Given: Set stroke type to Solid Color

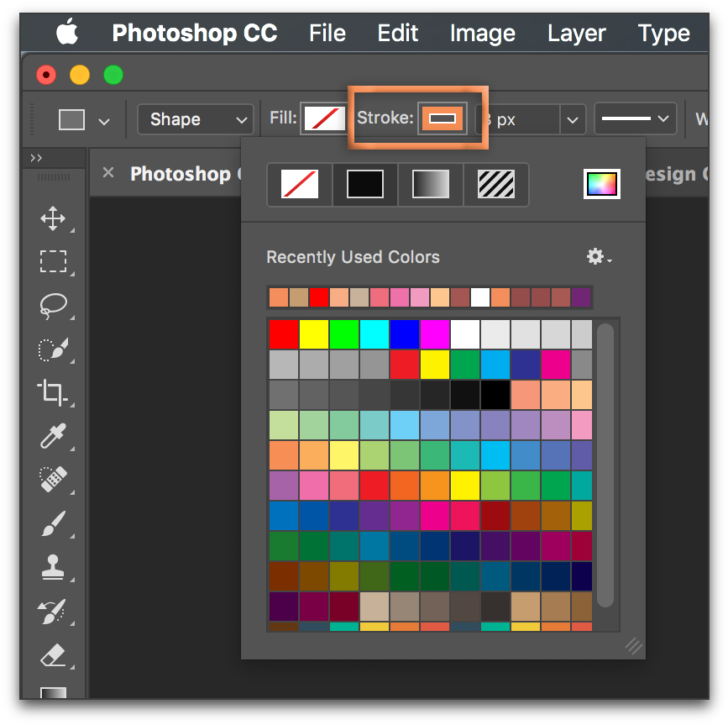Looking at the screenshot, I should point(365,184).
